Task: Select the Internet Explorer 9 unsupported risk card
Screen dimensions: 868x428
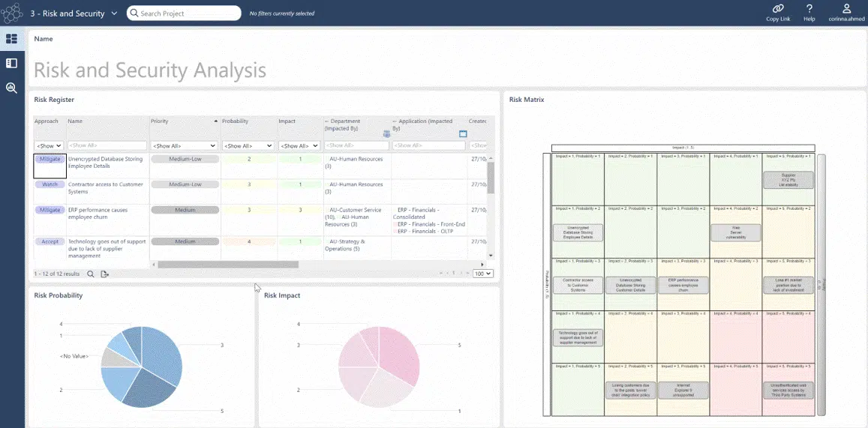Action: [x=682, y=390]
